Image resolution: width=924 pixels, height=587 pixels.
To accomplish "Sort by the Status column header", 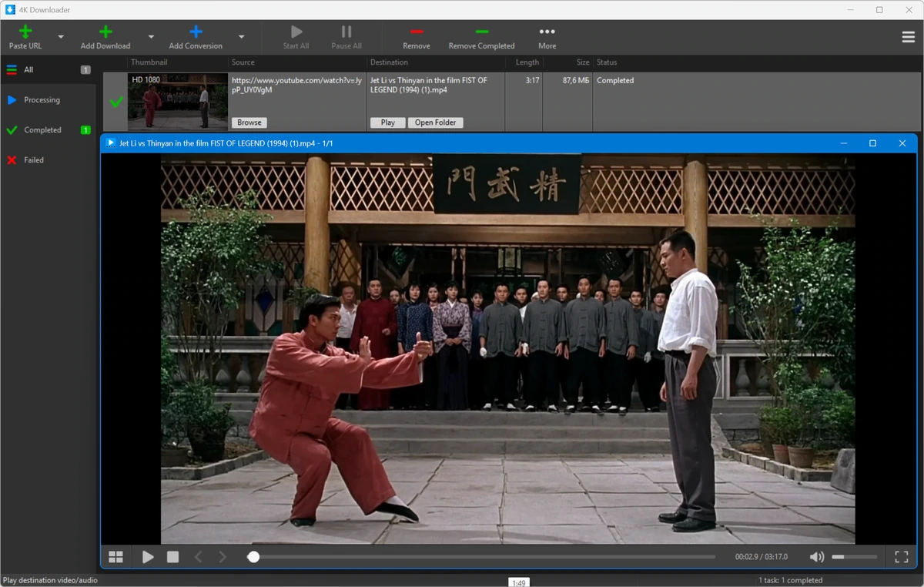I will click(x=607, y=62).
